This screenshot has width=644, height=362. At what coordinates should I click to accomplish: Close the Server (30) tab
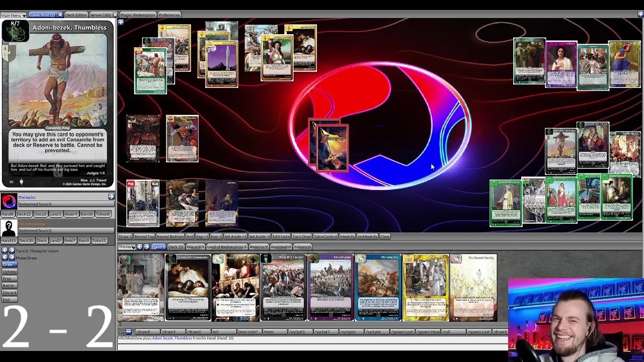tap(115, 15)
